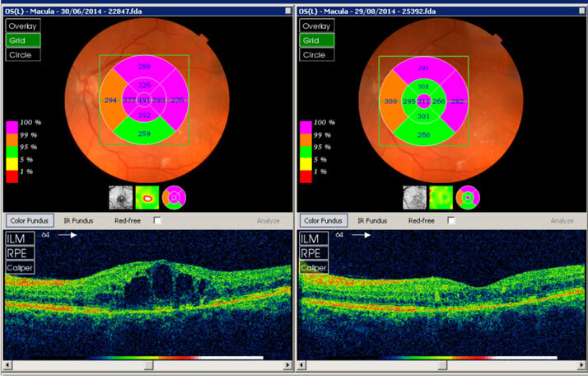The height and width of the screenshot is (376, 588).
Task: Select thickness heat map thumbnail in left panel
Action: 147,198
